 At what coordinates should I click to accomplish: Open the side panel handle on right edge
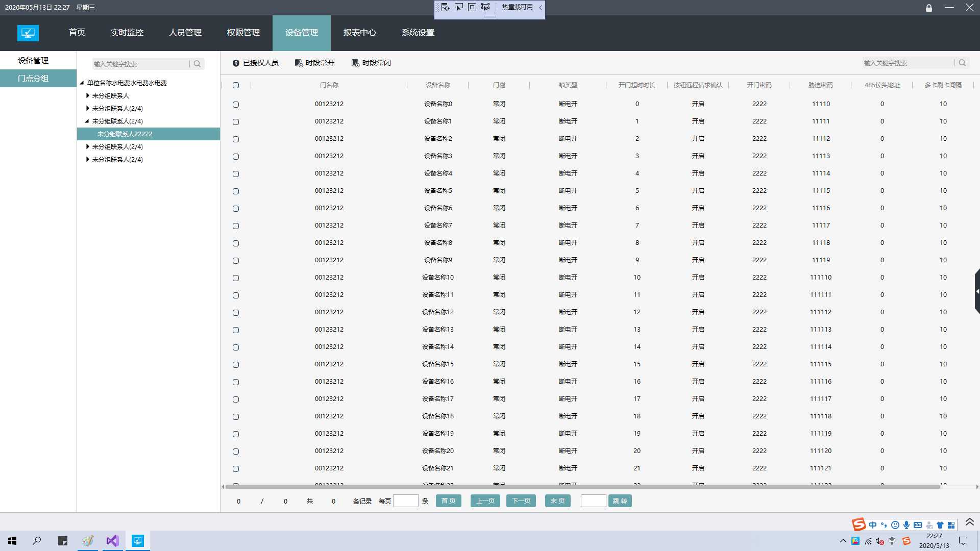[977, 291]
